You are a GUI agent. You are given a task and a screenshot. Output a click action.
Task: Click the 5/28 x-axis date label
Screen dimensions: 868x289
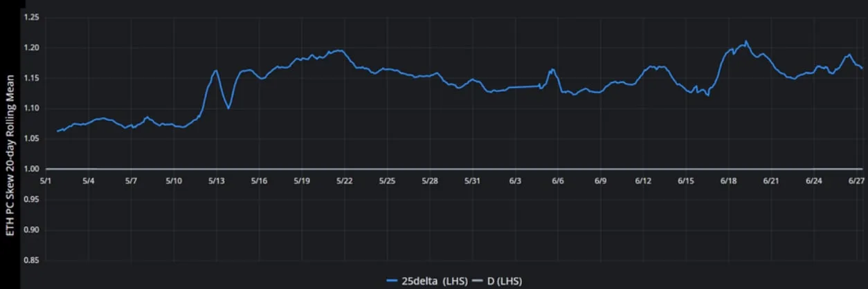[x=430, y=180]
